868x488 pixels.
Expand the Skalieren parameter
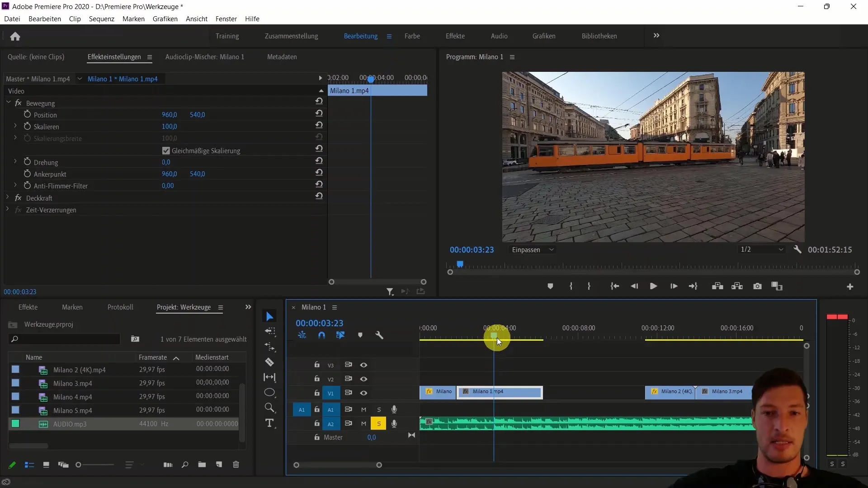15,126
